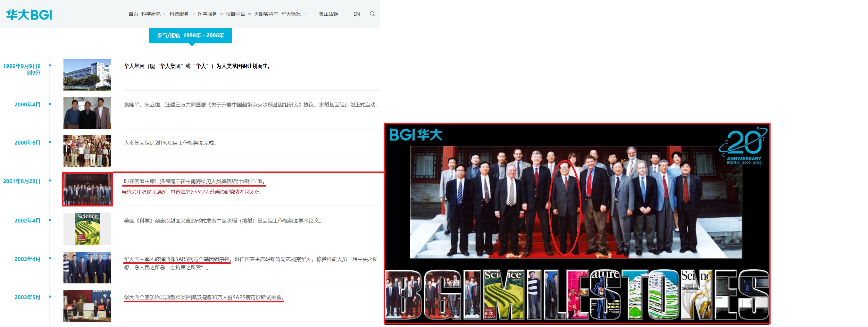Click the 美国《科学》杂志 rice genome text
This screenshot has height=327, width=868.
tap(224, 221)
